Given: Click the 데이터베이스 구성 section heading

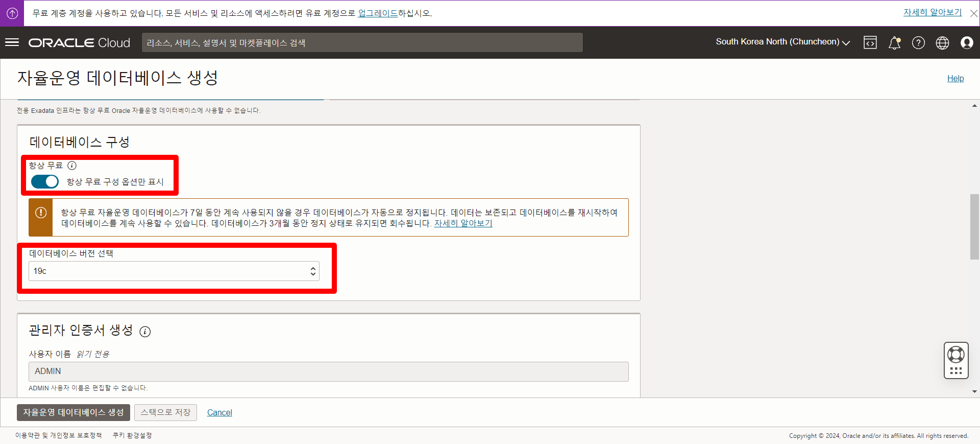Looking at the screenshot, I should 79,142.
